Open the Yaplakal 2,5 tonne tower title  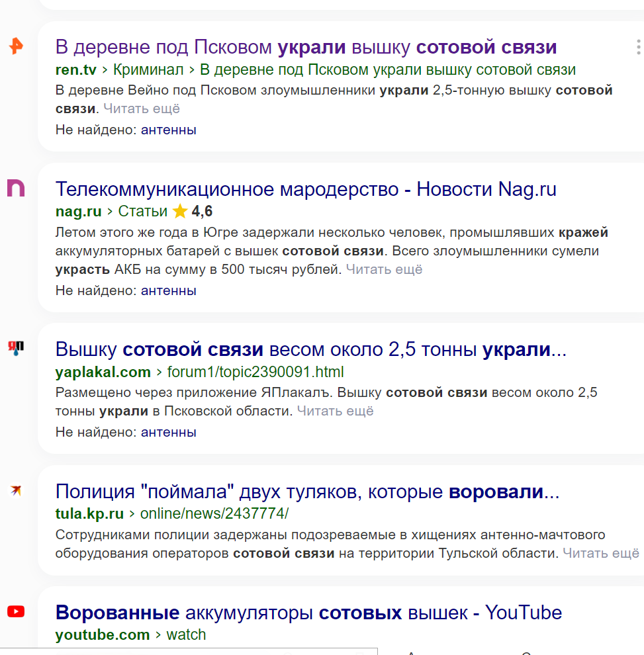tap(311, 349)
